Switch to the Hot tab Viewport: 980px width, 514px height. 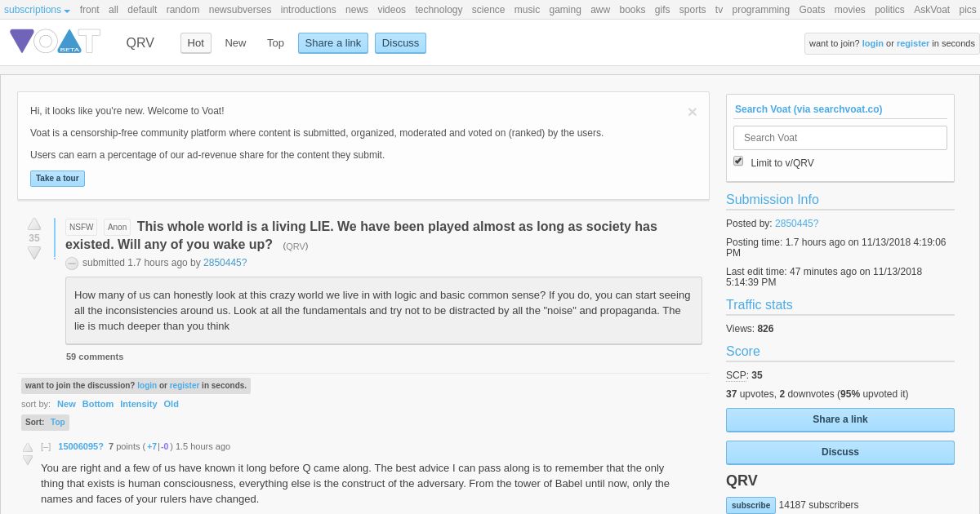196,43
